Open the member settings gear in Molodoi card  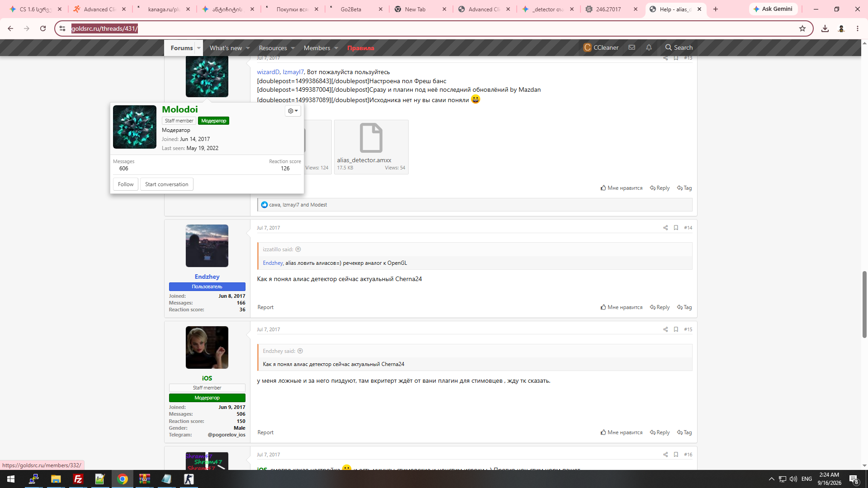pos(293,111)
